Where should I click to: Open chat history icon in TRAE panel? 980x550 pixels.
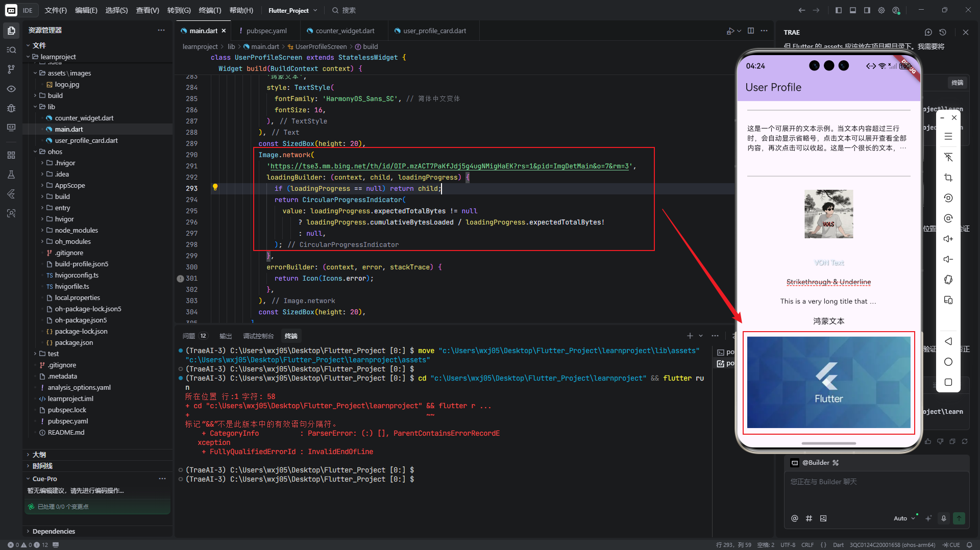943,32
